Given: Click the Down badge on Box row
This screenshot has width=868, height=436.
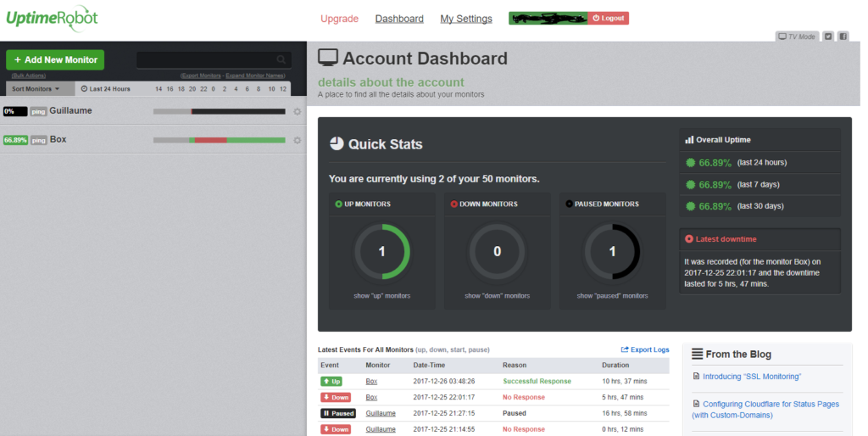Looking at the screenshot, I should (x=336, y=397).
